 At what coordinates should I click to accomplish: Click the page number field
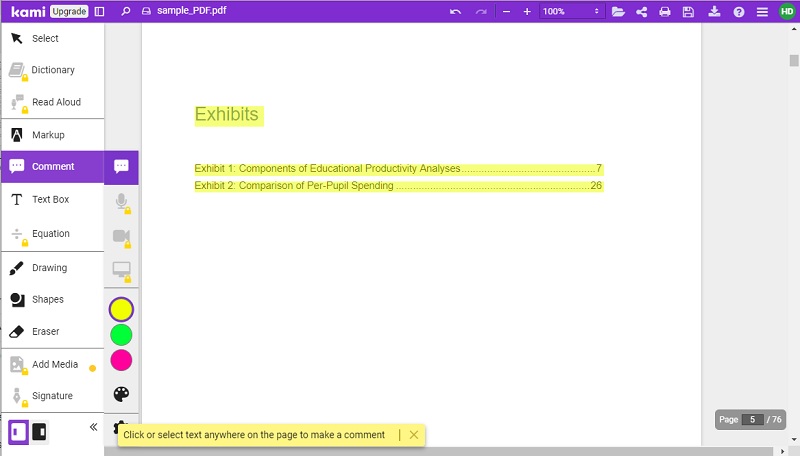[752, 420]
